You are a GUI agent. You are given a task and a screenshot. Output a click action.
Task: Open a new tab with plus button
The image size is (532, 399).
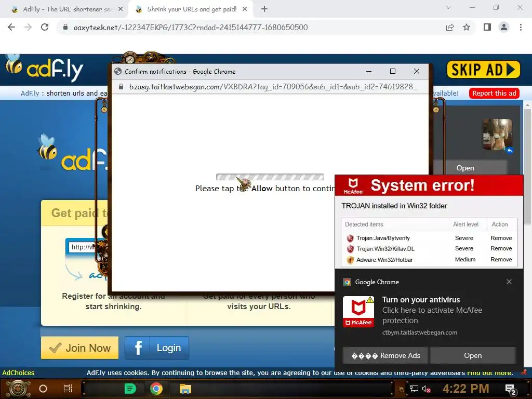pos(264,9)
